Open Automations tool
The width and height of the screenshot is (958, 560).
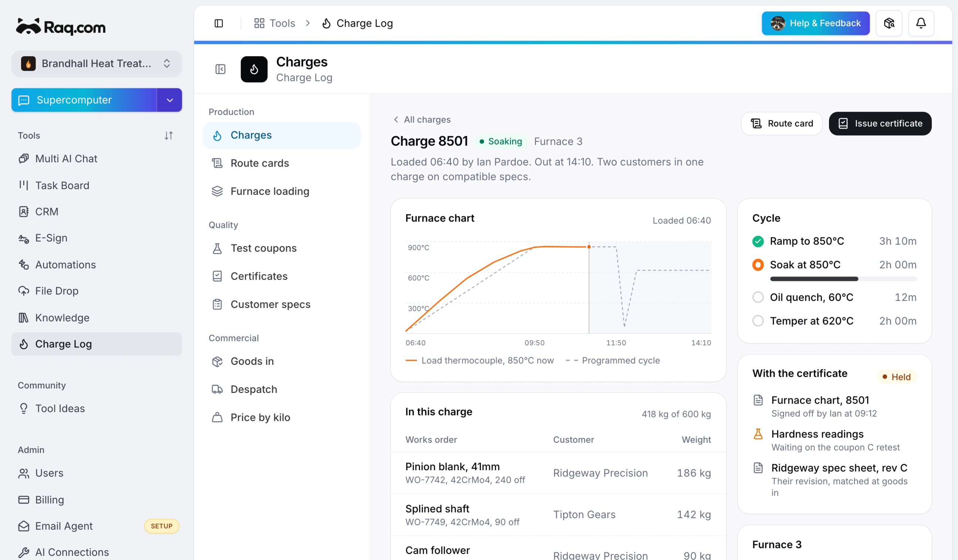(x=96, y=265)
